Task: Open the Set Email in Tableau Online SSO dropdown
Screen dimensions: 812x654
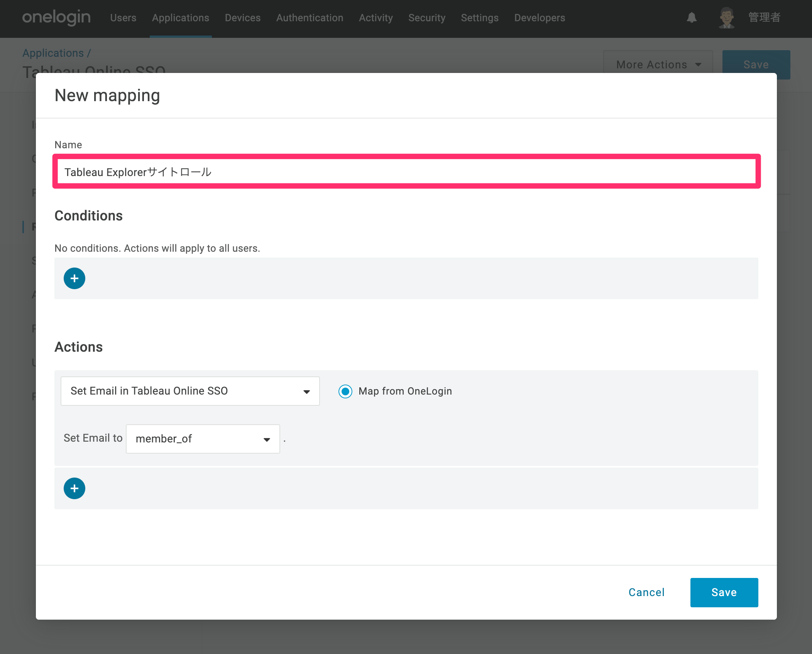Action: click(190, 391)
